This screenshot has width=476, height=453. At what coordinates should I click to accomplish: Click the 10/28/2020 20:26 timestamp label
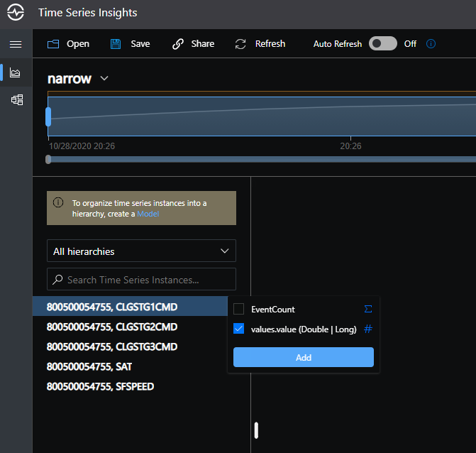coord(82,146)
